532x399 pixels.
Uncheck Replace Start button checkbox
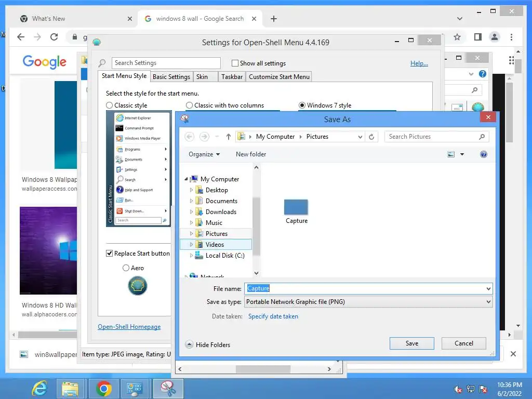pos(109,254)
